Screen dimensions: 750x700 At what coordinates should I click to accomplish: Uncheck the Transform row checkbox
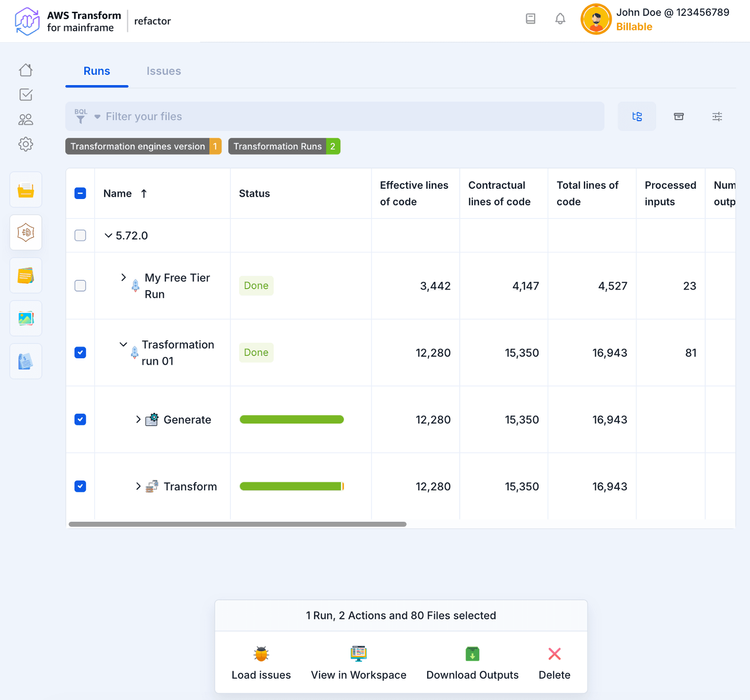coord(80,487)
